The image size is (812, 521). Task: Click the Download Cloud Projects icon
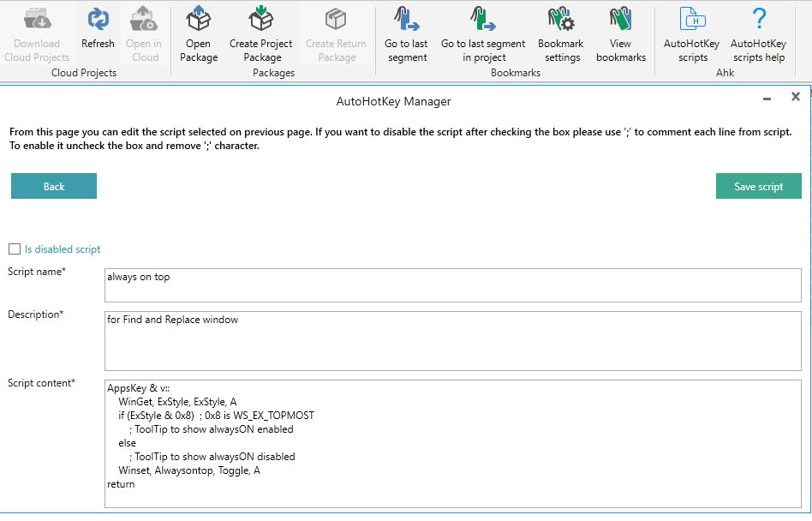point(37,19)
